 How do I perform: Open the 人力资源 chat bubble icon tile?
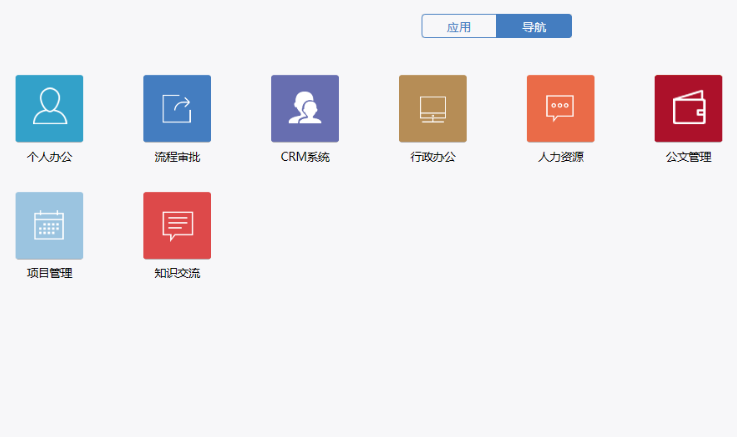561,108
